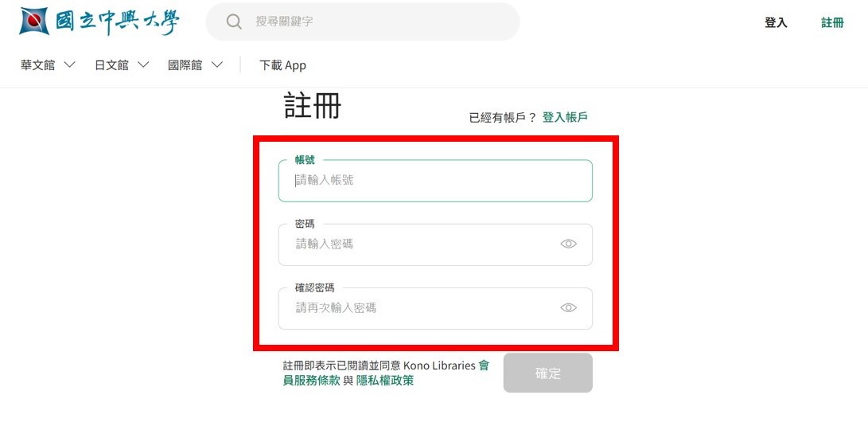
Task: Open the 日文館 dropdown menu
Action: point(122,65)
